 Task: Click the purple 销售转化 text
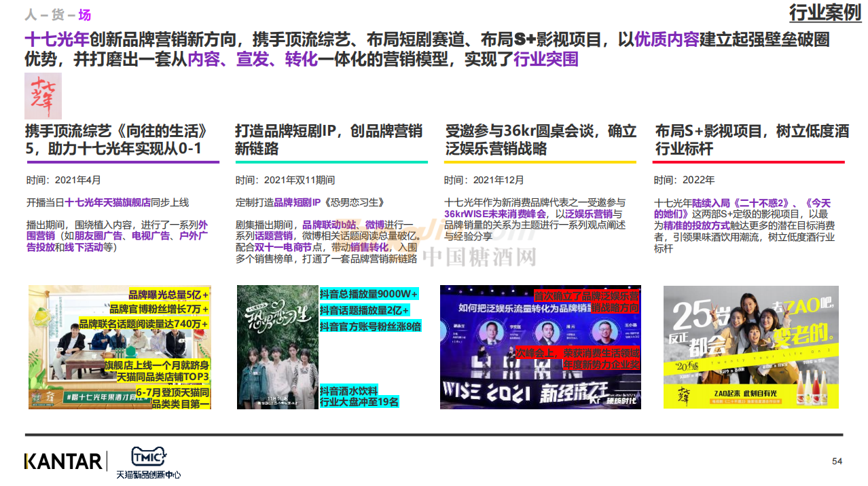(369, 247)
